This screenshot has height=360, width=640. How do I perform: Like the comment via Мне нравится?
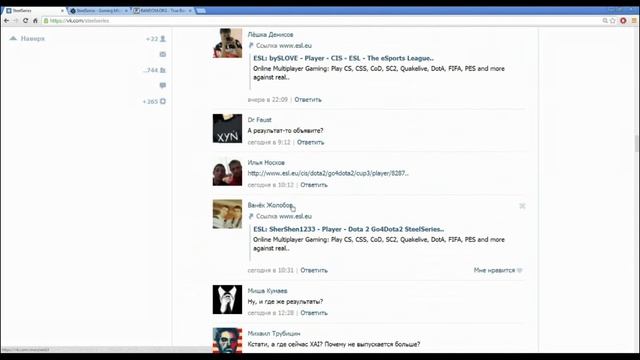click(x=494, y=270)
